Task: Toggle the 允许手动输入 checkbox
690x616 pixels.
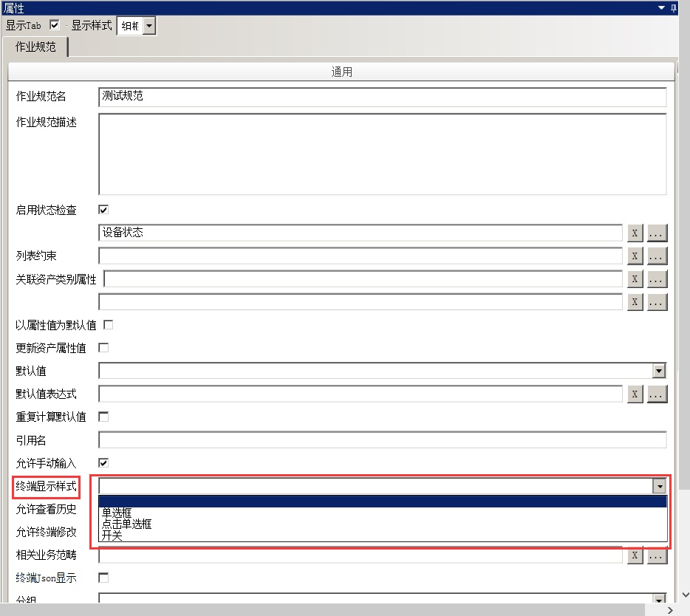Action: [103, 462]
